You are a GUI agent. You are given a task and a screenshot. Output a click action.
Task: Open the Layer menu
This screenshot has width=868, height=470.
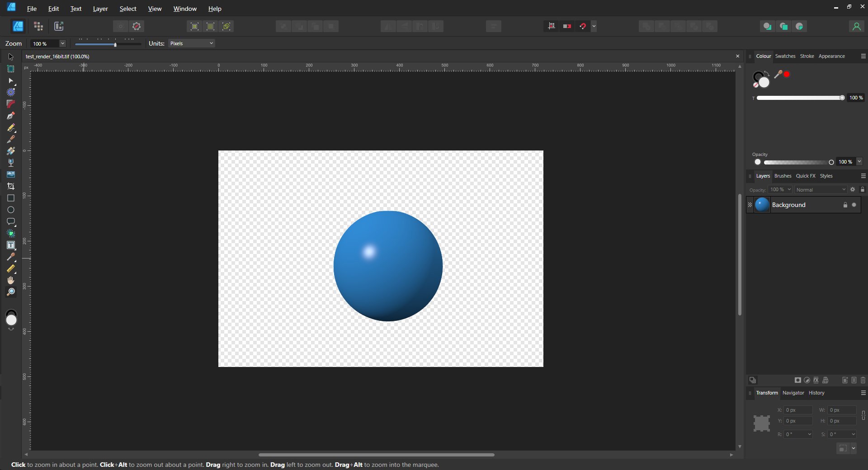(x=100, y=9)
